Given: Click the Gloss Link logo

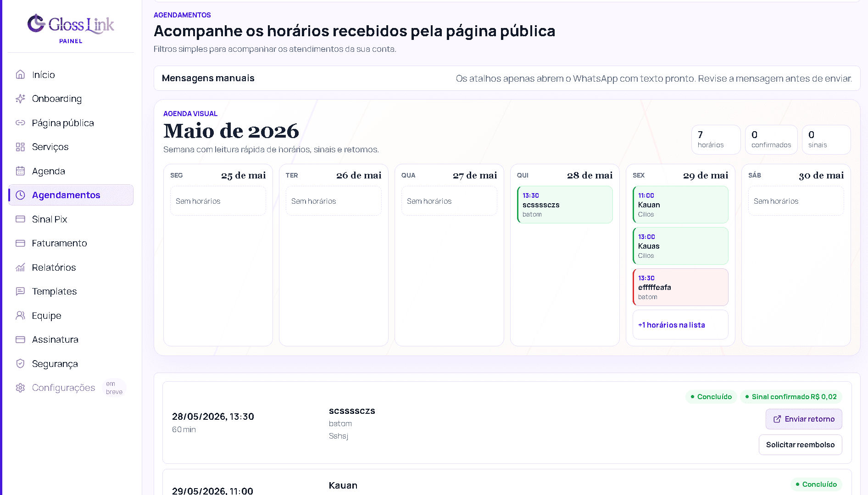Looking at the screenshot, I should click(71, 24).
